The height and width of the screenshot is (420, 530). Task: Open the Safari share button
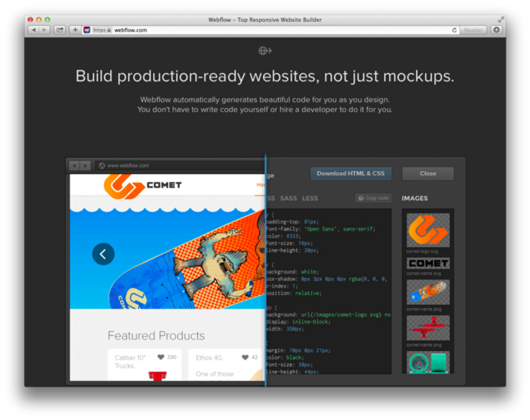[60, 30]
